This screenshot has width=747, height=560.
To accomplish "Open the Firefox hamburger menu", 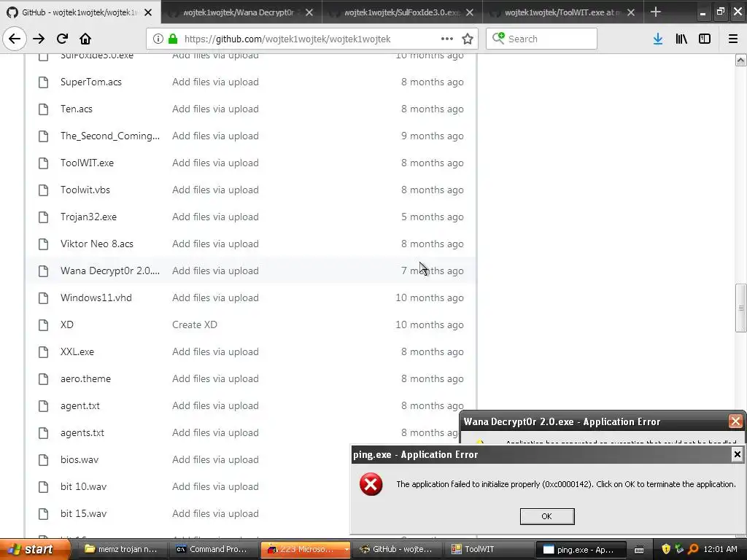I will tap(733, 39).
